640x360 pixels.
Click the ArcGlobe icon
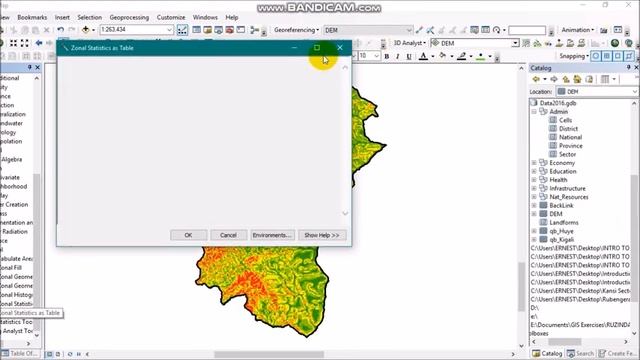(629, 43)
